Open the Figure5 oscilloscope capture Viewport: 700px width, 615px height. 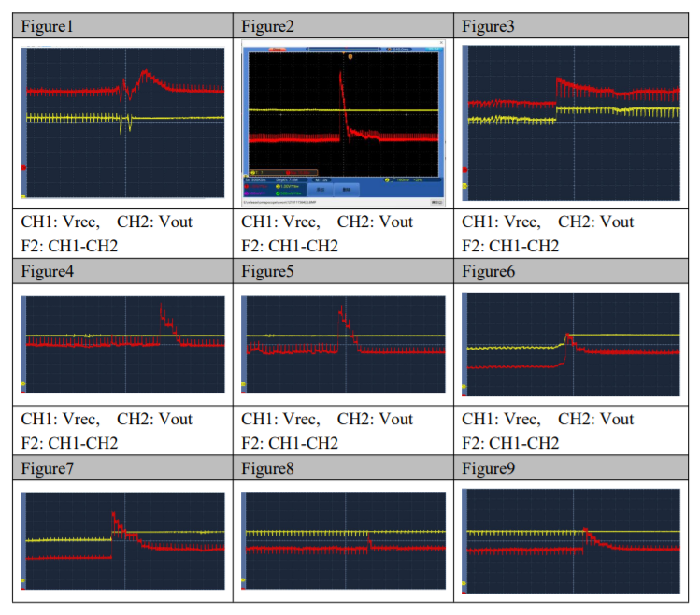(343, 344)
